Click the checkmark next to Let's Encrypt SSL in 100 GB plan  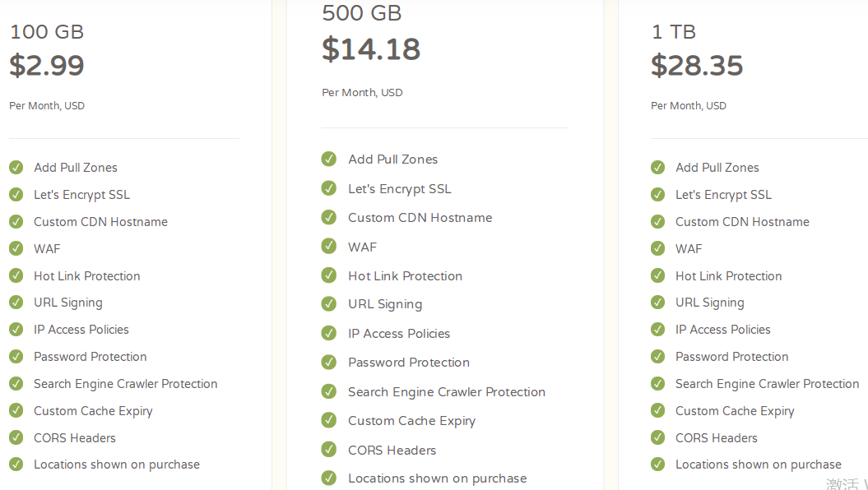click(16, 194)
